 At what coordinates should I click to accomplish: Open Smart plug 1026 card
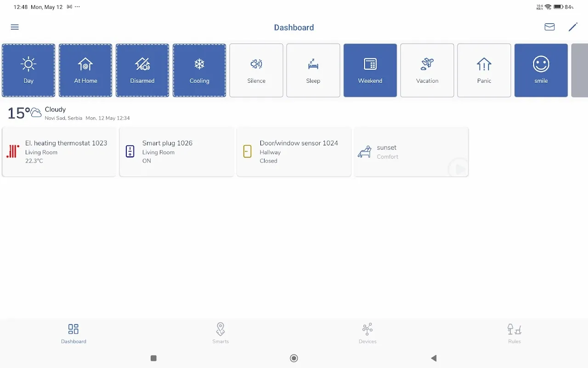[x=176, y=152]
